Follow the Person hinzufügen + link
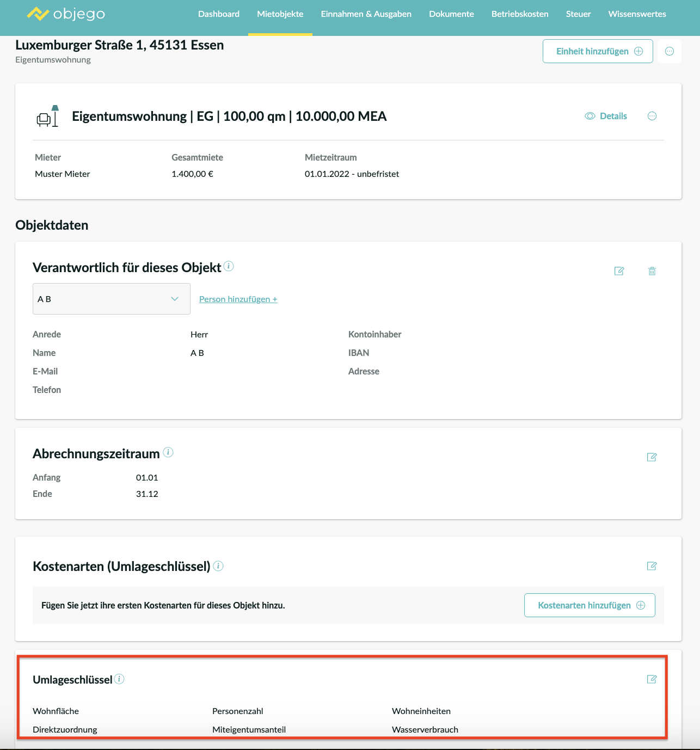 click(x=238, y=299)
